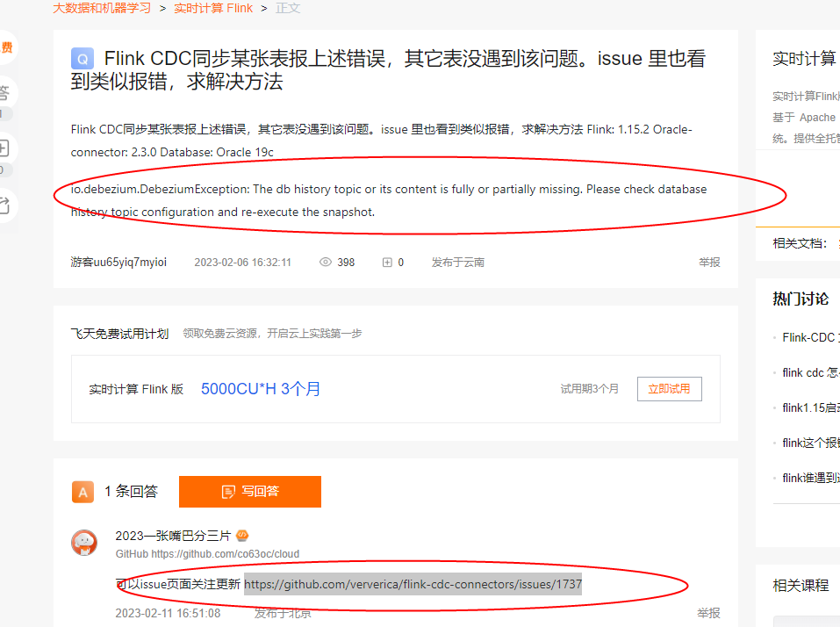This screenshot has height=627, width=840.
Task: Click the 写回答 orange button
Action: pos(250,492)
